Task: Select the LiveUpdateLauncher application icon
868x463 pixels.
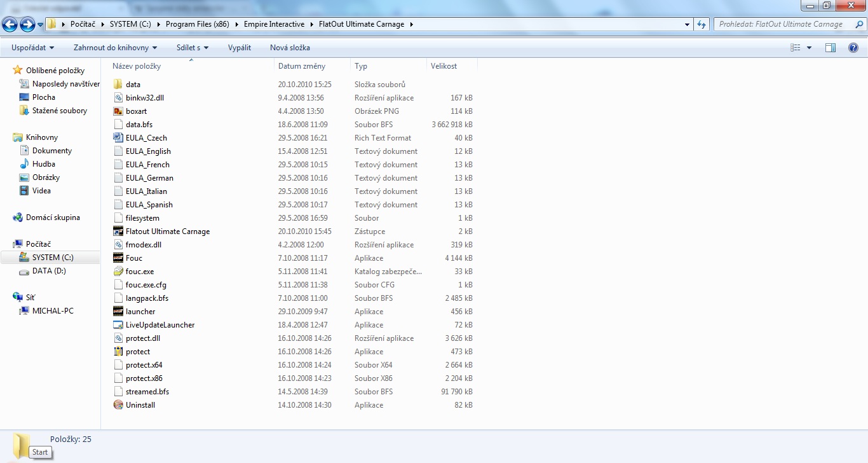Action: 118,325
